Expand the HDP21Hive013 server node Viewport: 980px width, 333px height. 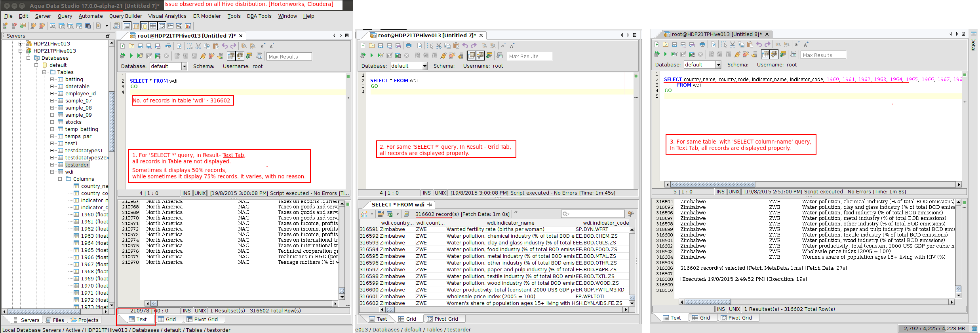click(21, 44)
